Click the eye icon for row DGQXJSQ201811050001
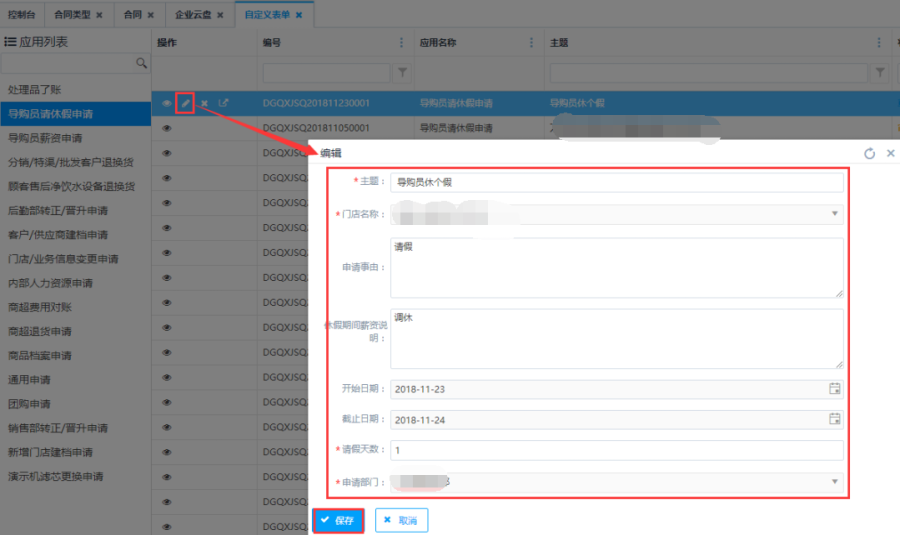Viewport: 900px width, 535px height. pos(167,128)
